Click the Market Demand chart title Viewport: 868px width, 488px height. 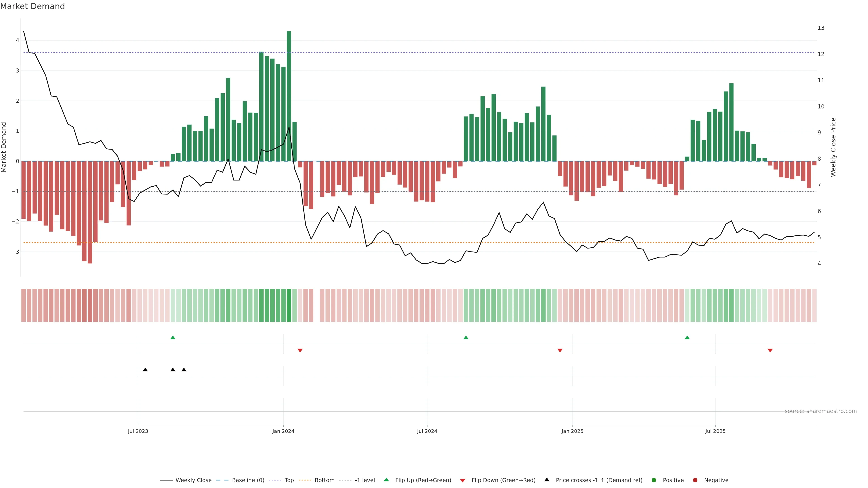(32, 6)
